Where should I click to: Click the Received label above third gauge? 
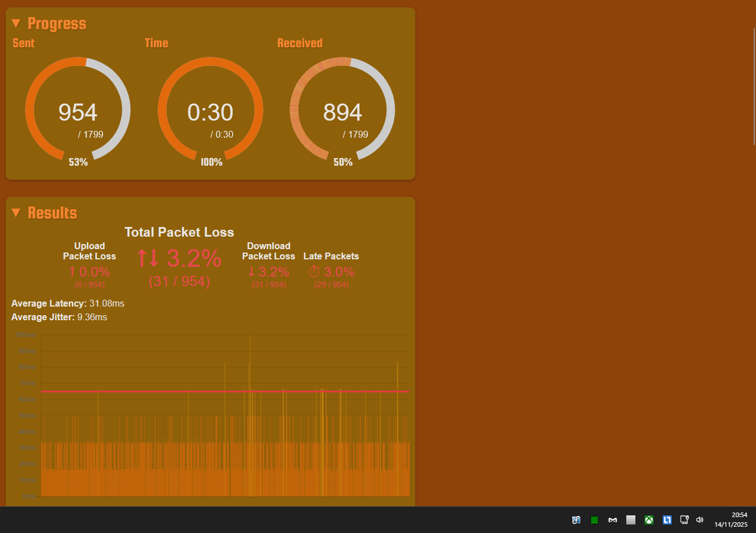300,43
